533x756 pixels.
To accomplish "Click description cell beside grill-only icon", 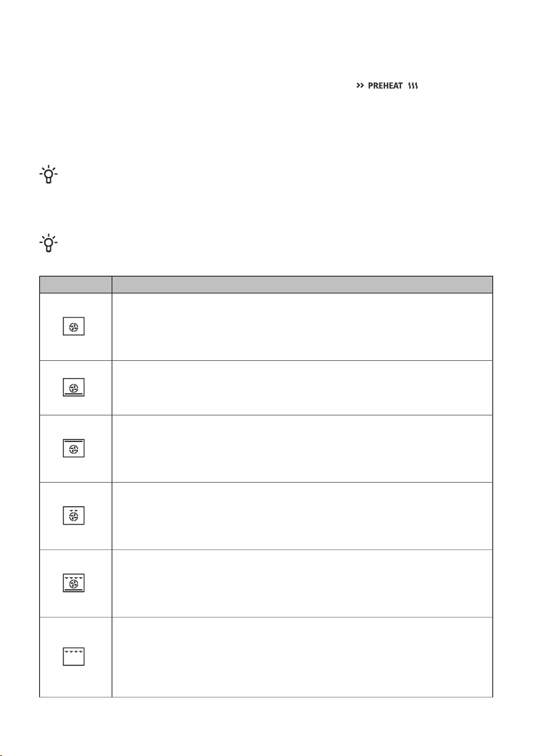I will (x=303, y=657).
